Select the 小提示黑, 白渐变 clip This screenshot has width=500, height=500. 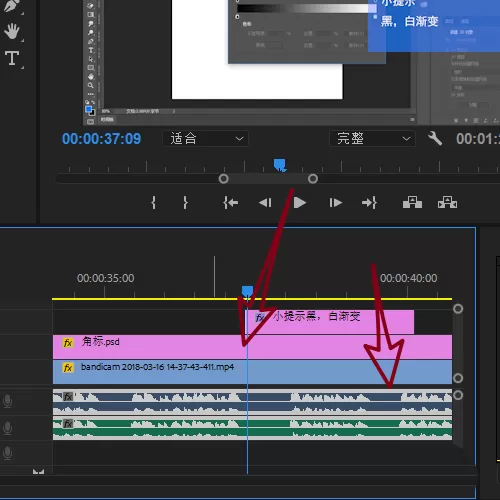tap(330, 322)
